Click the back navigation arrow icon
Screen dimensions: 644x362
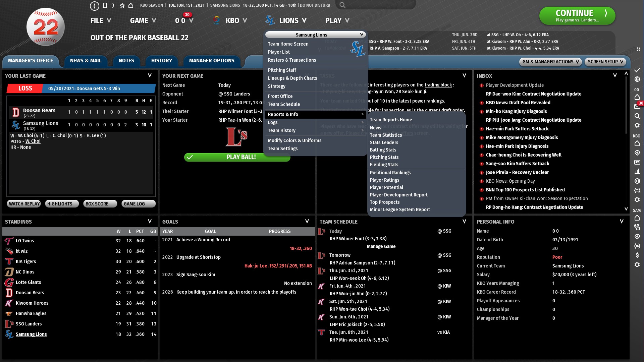pos(95,5)
